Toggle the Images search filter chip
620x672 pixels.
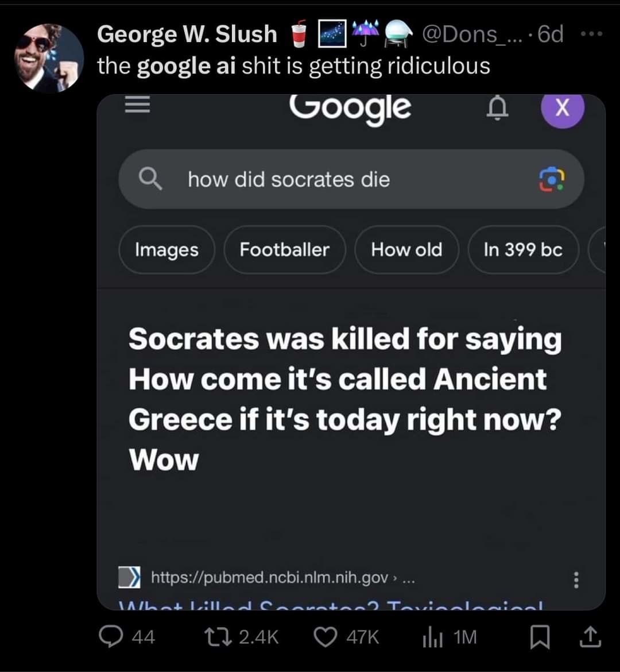pos(166,249)
